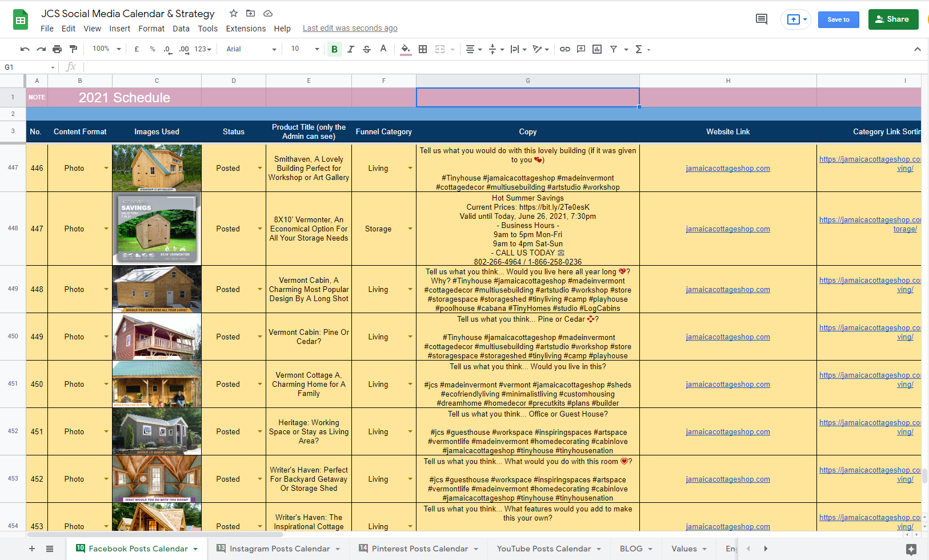The image size is (929, 560).
Task: Insert a chart from toolbar
Action: click(x=597, y=49)
